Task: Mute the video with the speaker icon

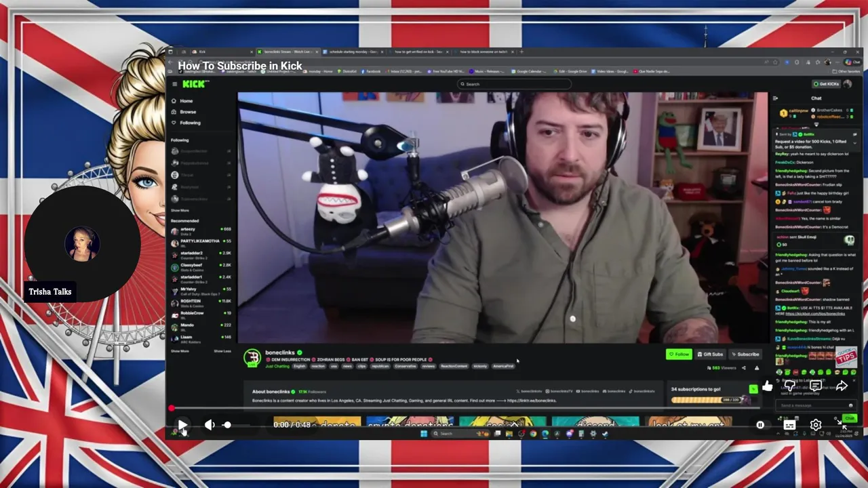Action: click(210, 425)
